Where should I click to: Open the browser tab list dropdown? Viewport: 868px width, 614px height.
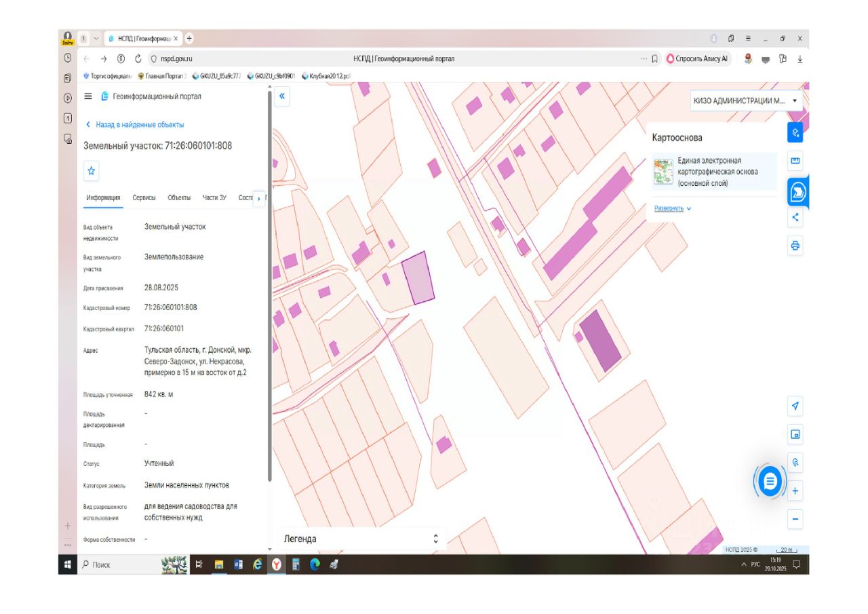(96, 39)
